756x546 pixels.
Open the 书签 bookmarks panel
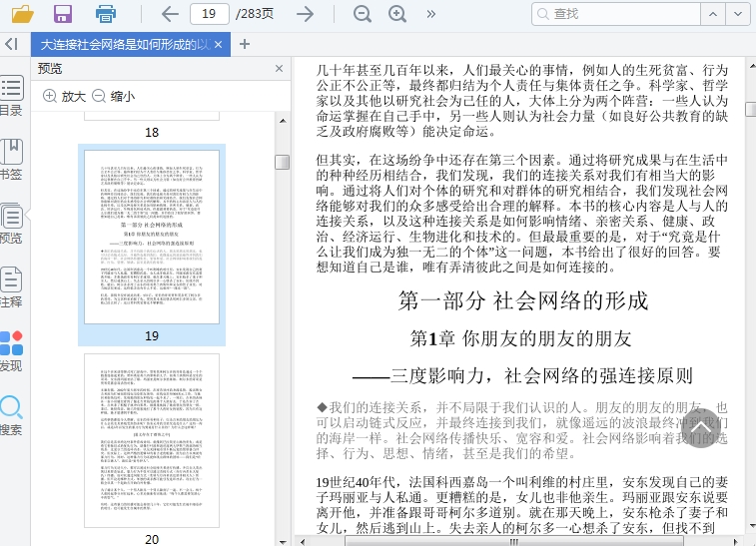(x=12, y=160)
